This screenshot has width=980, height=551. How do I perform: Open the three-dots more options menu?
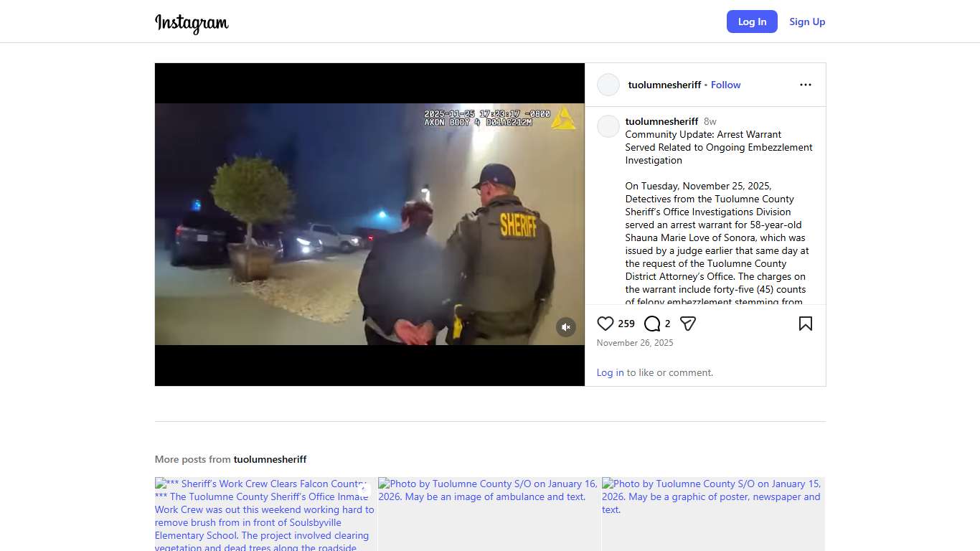click(805, 85)
